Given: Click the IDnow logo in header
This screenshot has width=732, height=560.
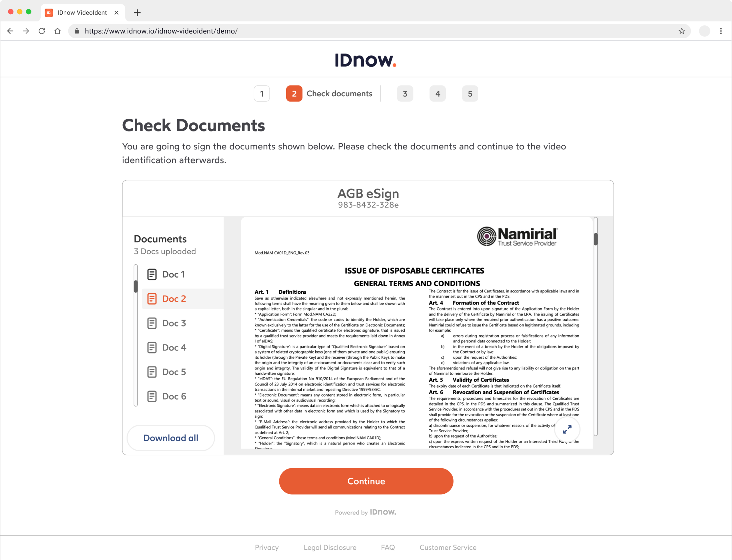Looking at the screenshot, I should [366, 60].
